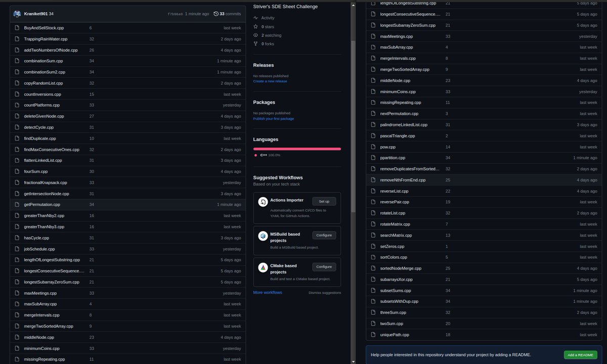The height and width of the screenshot is (364, 607).
Task: Click file icon beside sortColors.cpp
Action: pyautogui.click(x=373, y=257)
